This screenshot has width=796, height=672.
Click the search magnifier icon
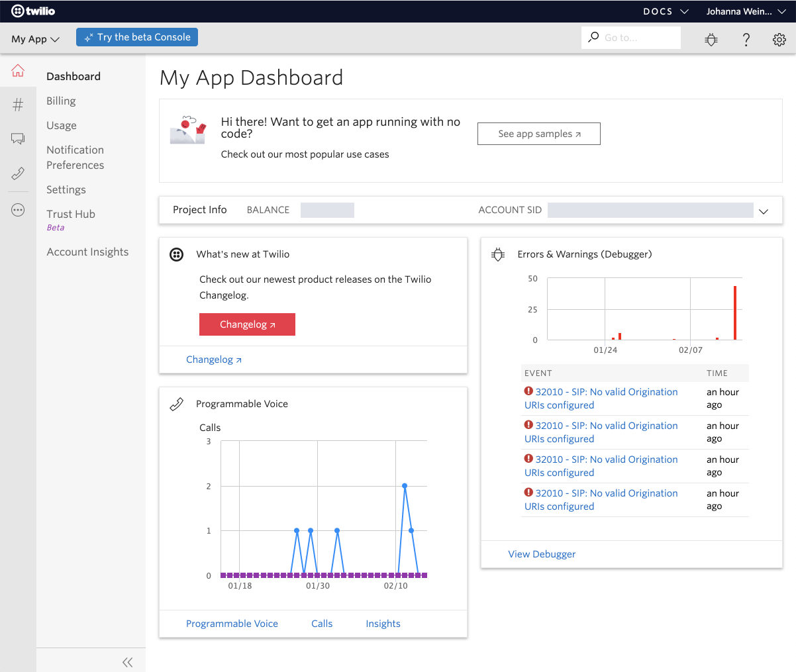[x=593, y=37]
